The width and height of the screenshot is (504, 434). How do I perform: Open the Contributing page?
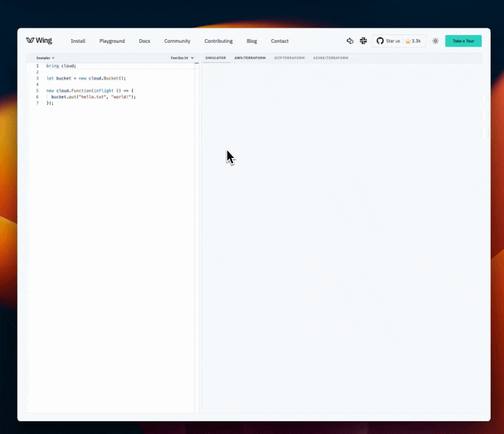point(219,41)
